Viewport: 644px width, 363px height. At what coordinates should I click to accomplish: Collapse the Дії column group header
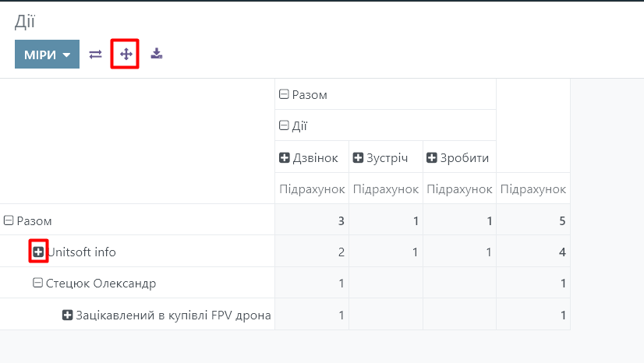pos(294,125)
